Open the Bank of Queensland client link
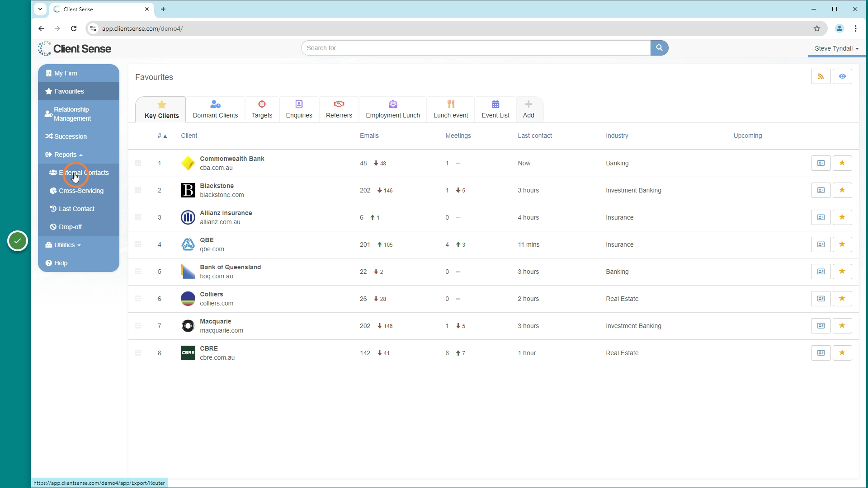Image resolution: width=868 pixels, height=488 pixels. [x=230, y=267]
